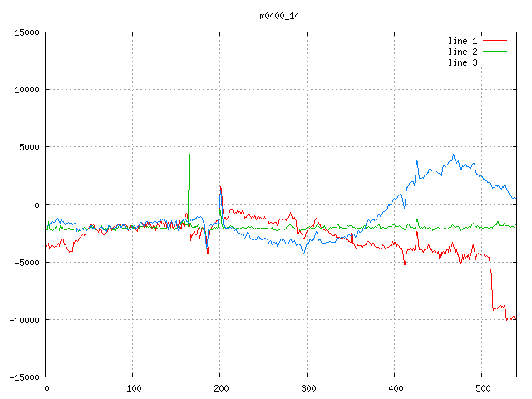Click the x-axis label 200

point(221,388)
